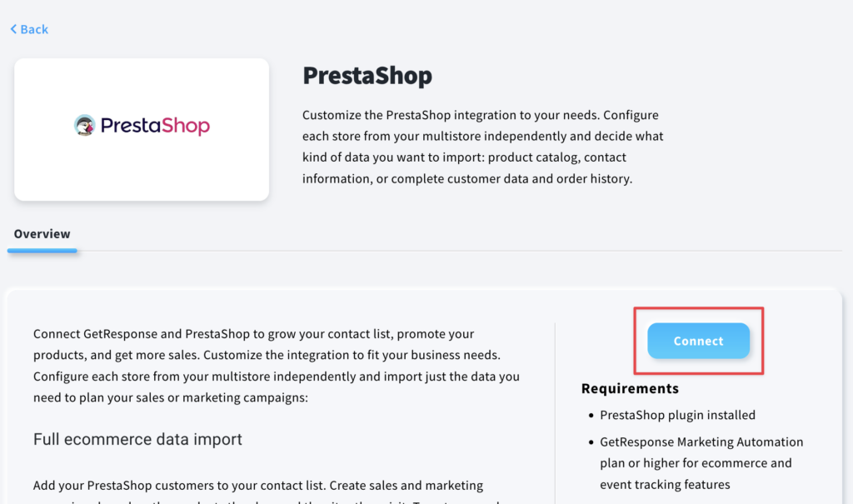Click the Requirements heading

tap(630, 388)
